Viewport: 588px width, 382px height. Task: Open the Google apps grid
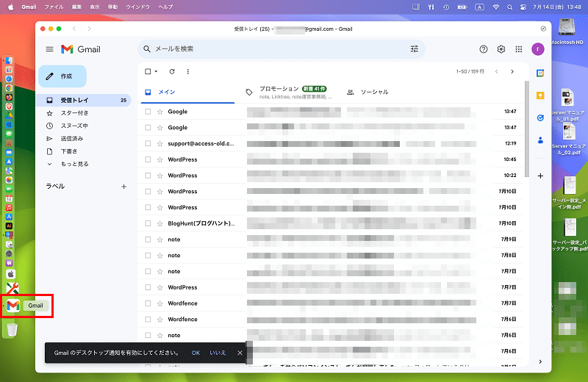pos(519,49)
